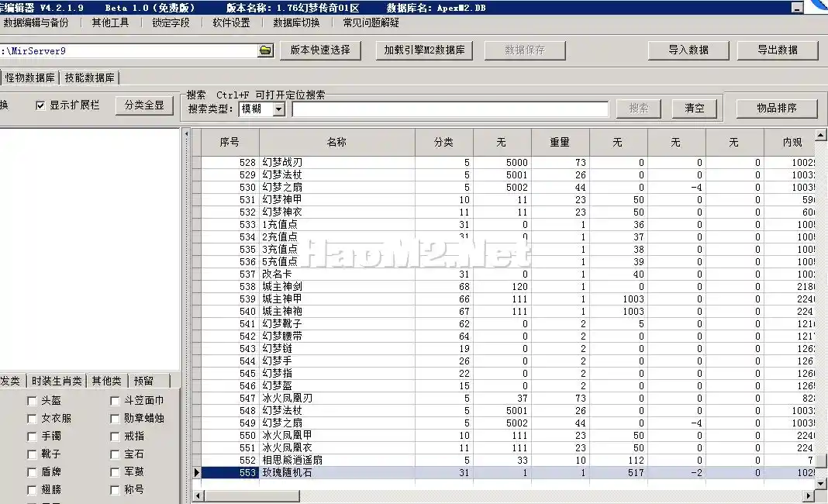Switch to the 怪物数据库 tab
This screenshot has height=504, width=828.
[29, 78]
